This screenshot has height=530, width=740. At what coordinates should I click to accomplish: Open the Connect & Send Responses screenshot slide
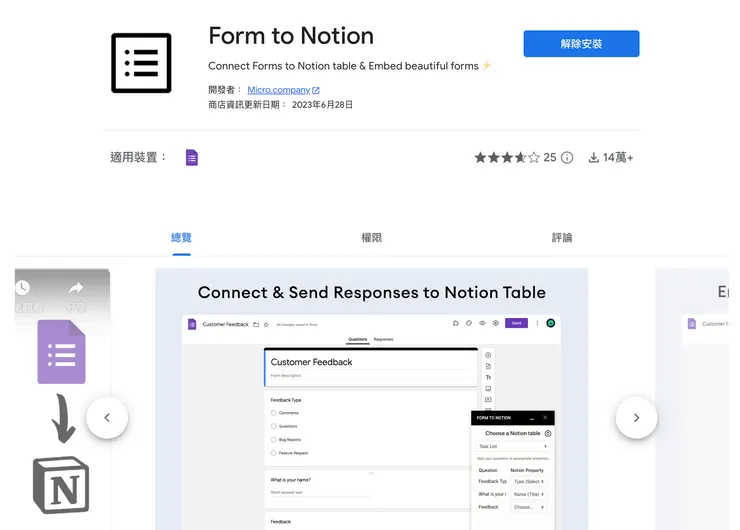tap(371, 399)
